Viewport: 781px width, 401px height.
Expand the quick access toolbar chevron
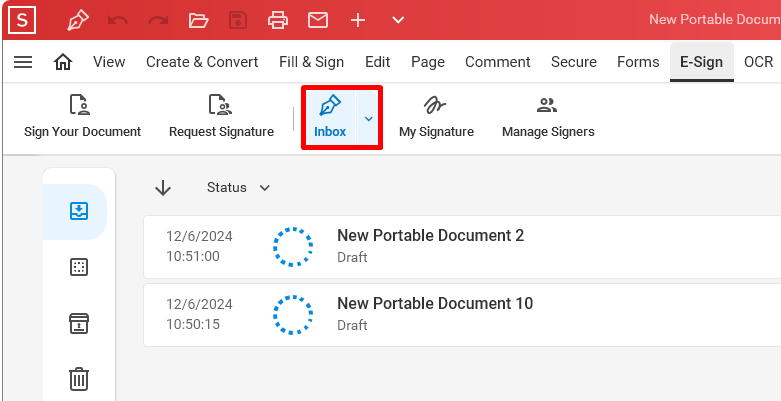click(x=397, y=20)
